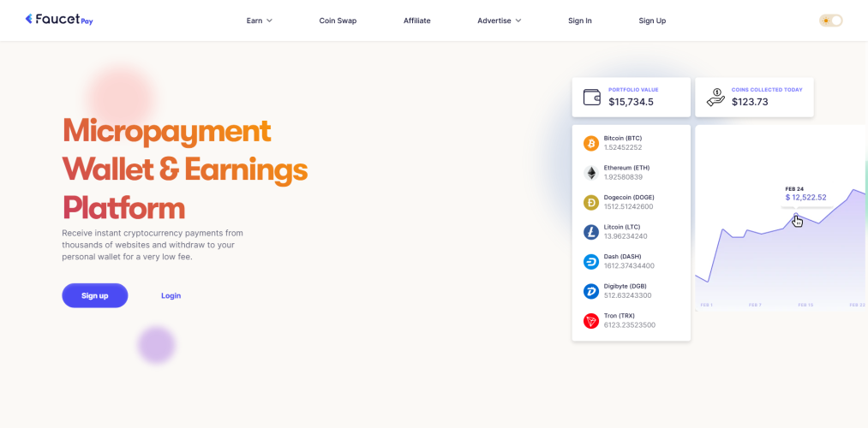Click the Tron balance 6123.23523500
Viewport: 868px width, 428px height.
point(630,325)
